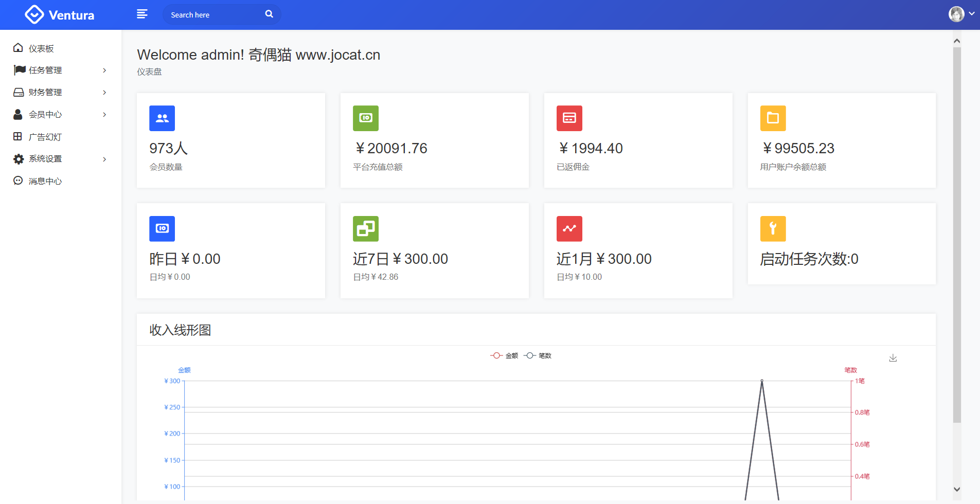Image resolution: width=980 pixels, height=504 pixels.
Task: Open the user avatar menu
Action: 956,14
